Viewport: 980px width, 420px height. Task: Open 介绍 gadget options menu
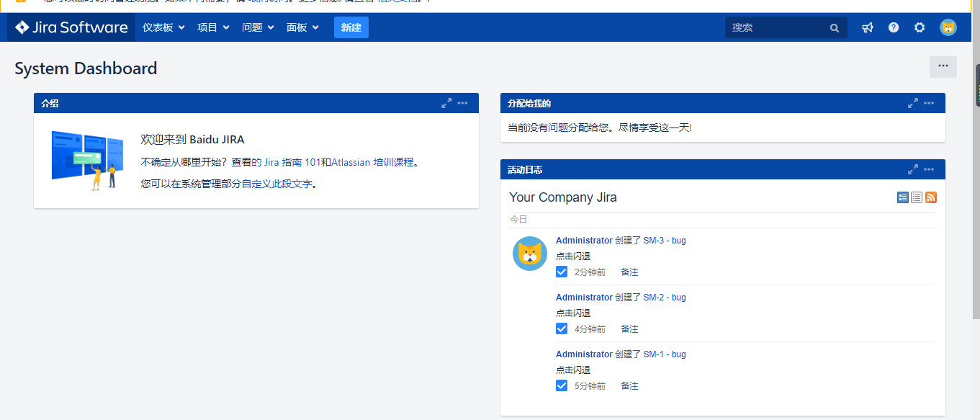click(463, 103)
